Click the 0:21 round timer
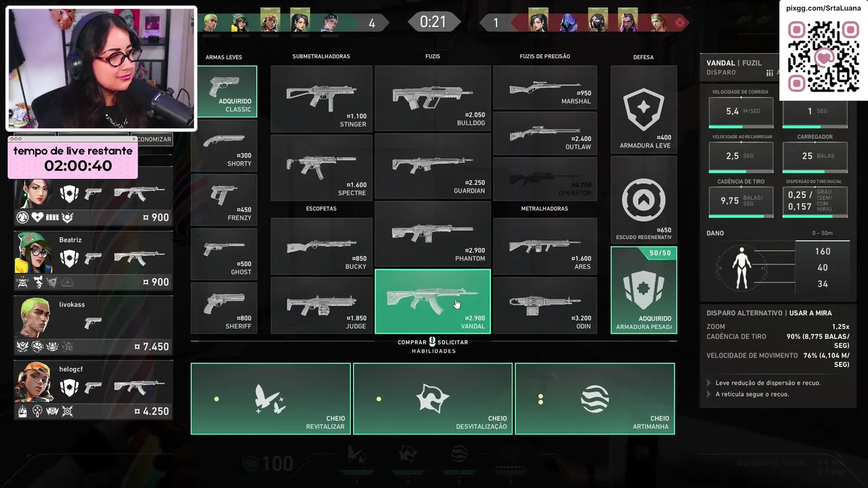 pos(433,22)
